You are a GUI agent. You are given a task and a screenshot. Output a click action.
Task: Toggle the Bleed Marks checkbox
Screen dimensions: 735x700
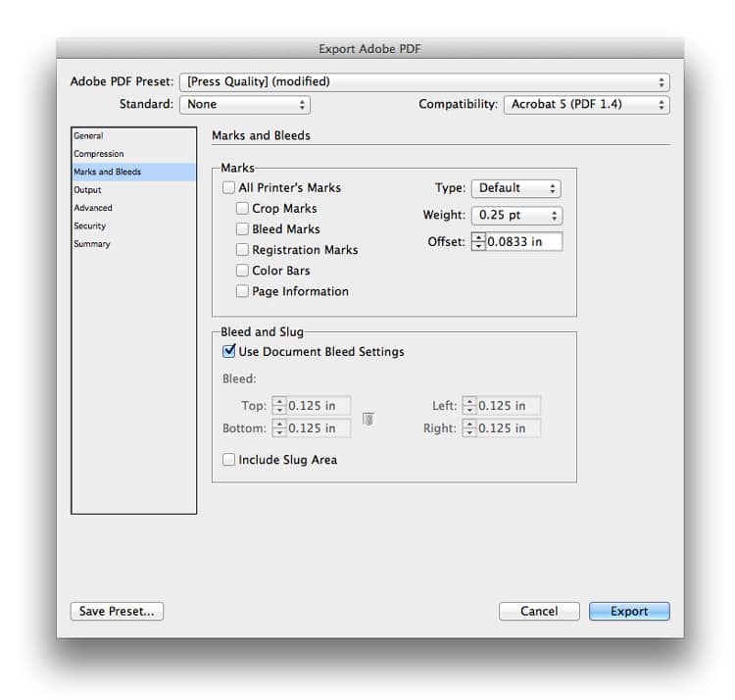(x=242, y=228)
